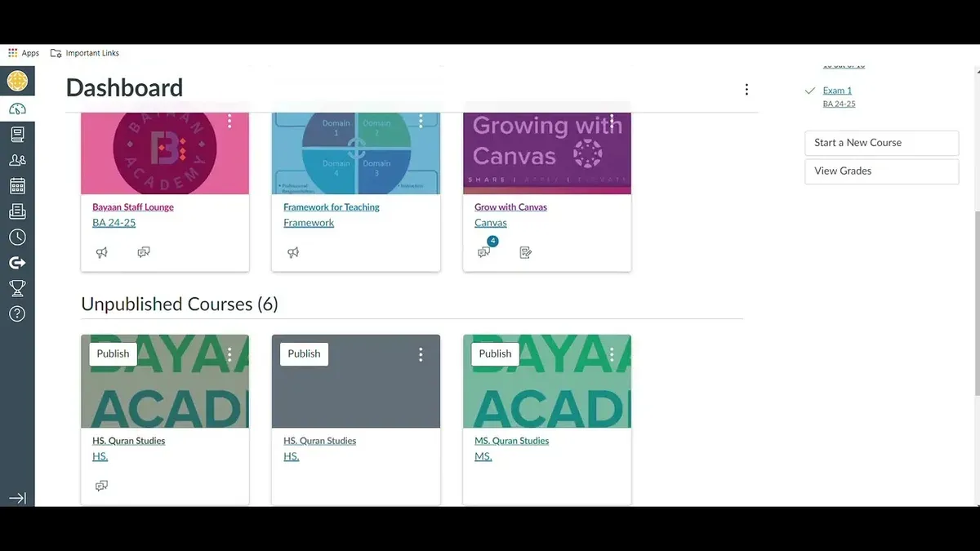This screenshot has height=551, width=980.
Task: Open the Grow with Canvas course link
Action: [510, 207]
